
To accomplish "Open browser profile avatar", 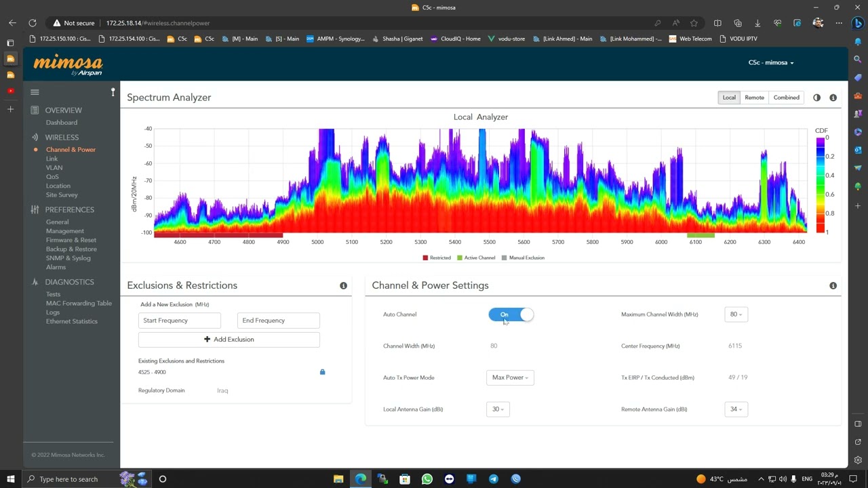I will point(818,23).
